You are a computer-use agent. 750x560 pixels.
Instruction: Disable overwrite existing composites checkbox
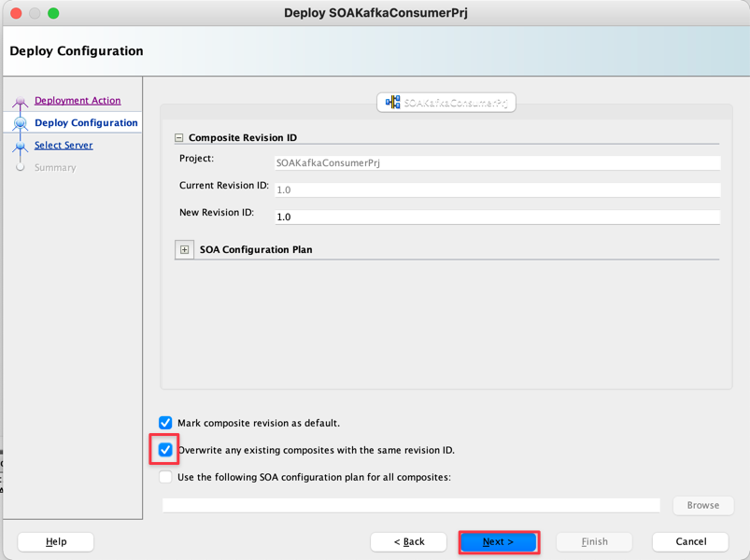(164, 450)
